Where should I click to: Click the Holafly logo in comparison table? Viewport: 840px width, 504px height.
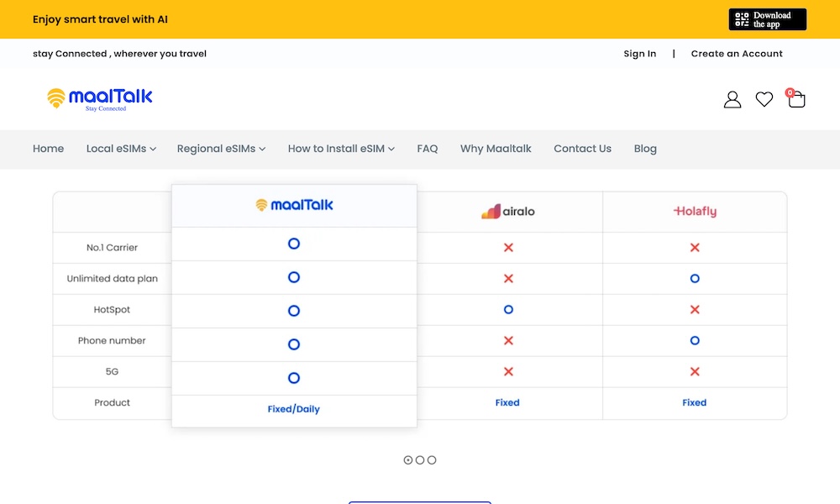point(695,212)
